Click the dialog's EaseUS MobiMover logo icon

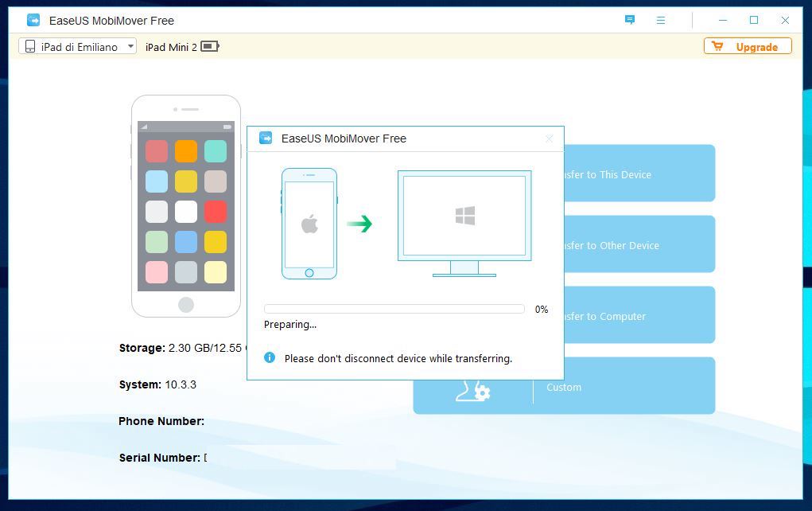pyautogui.click(x=266, y=138)
